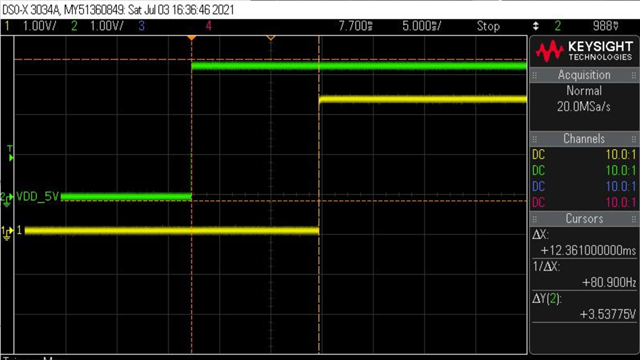Open the 7.700 horizontal delay setting

coord(356,26)
